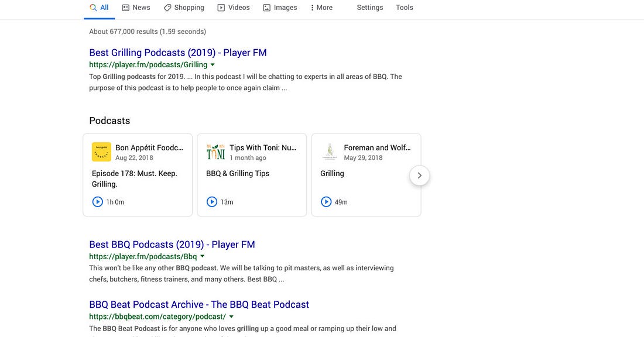Click the https://player.fm/podcasts/Grilling URL
This screenshot has width=644, height=337.
[x=148, y=65]
